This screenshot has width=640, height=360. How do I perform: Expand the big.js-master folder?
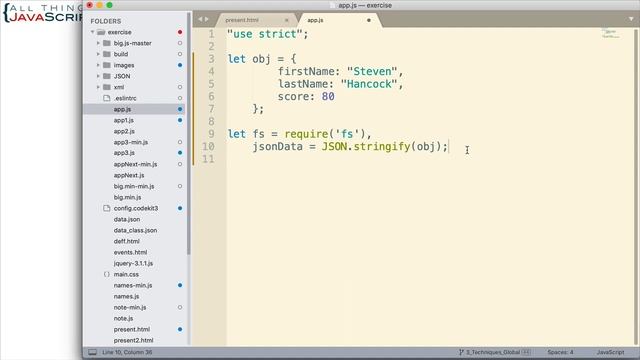coord(98,43)
